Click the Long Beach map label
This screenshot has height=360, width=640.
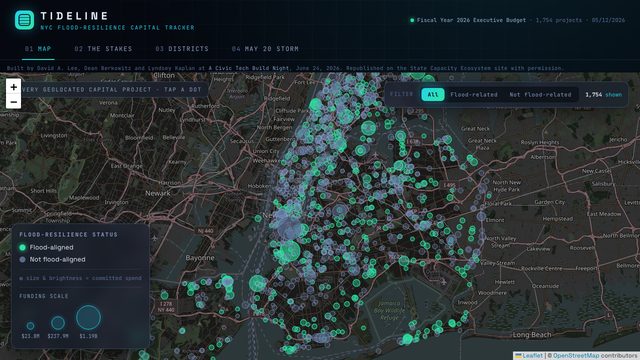[532, 335]
